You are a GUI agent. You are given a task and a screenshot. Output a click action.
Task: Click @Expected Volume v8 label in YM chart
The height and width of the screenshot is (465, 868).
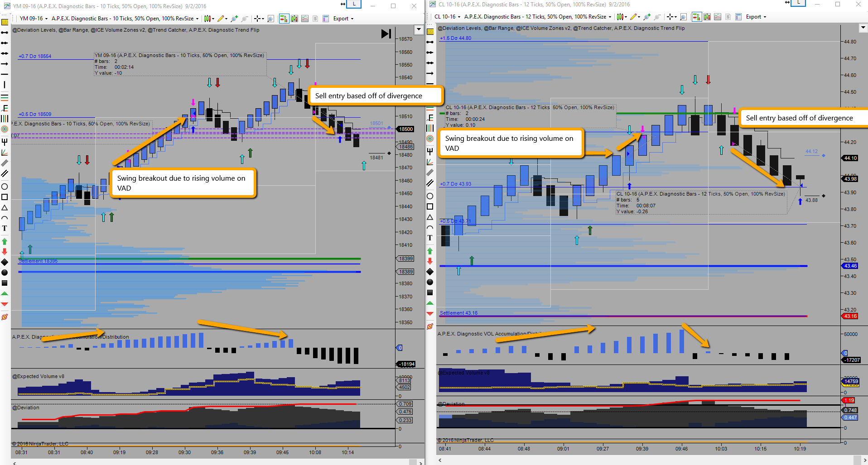38,376
